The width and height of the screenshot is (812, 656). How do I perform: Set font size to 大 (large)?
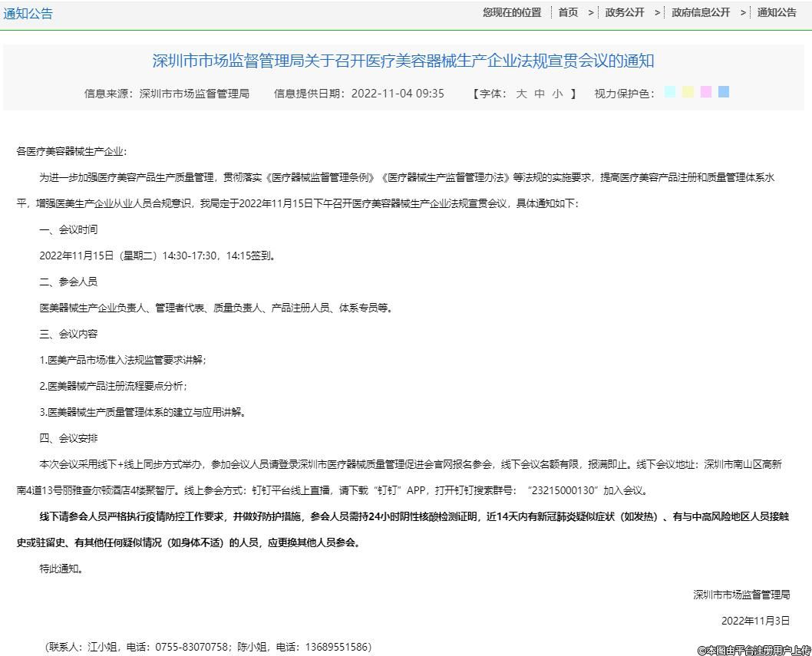521,94
